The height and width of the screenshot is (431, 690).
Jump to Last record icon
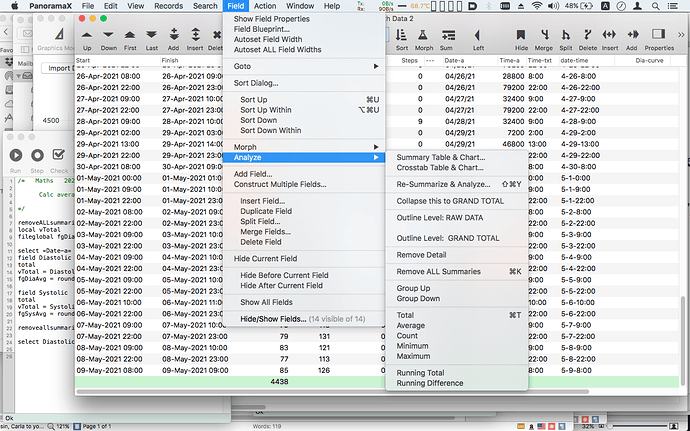click(151, 35)
